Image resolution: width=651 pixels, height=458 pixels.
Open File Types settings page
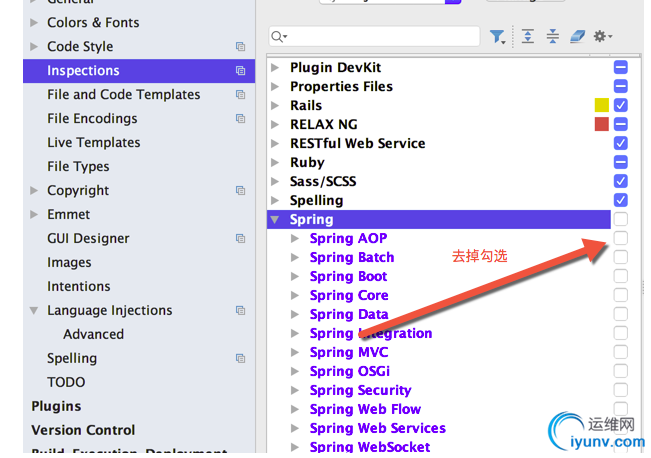(78, 167)
